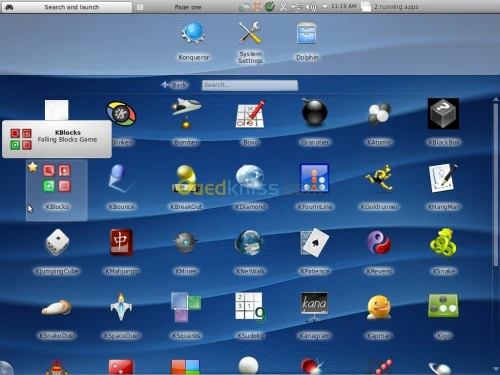This screenshot has height=375, width=500.
Task: Click the 11:19 AM clock
Action: pos(343,6)
